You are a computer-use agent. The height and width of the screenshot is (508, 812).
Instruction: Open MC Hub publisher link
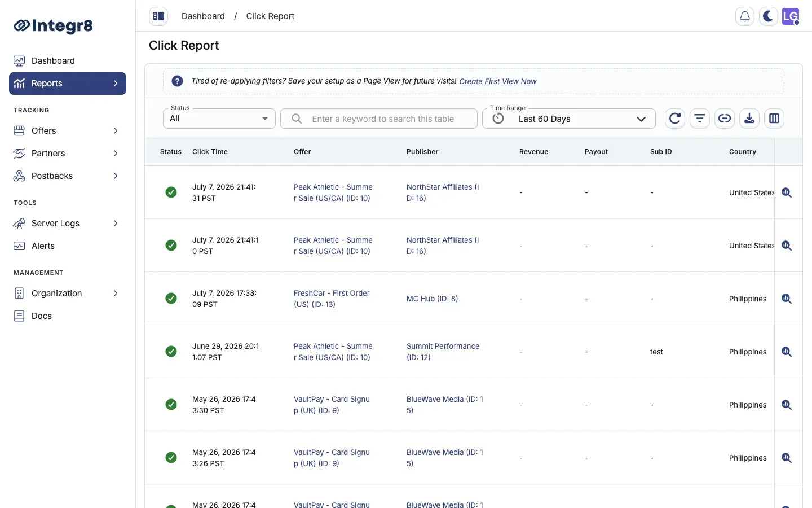coord(432,299)
